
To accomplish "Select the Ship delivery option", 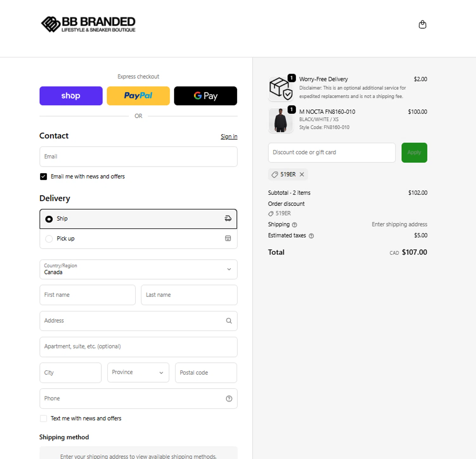I will click(138, 219).
